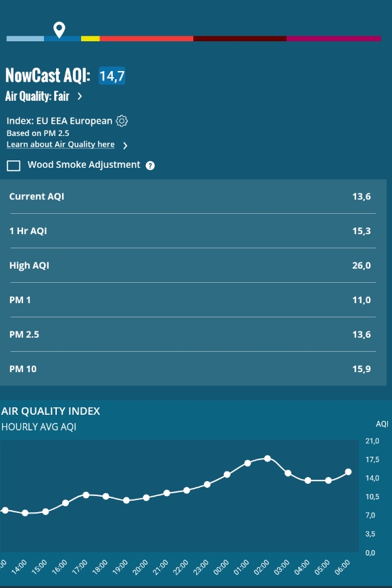Select the PM 10 row

[x=193, y=369]
